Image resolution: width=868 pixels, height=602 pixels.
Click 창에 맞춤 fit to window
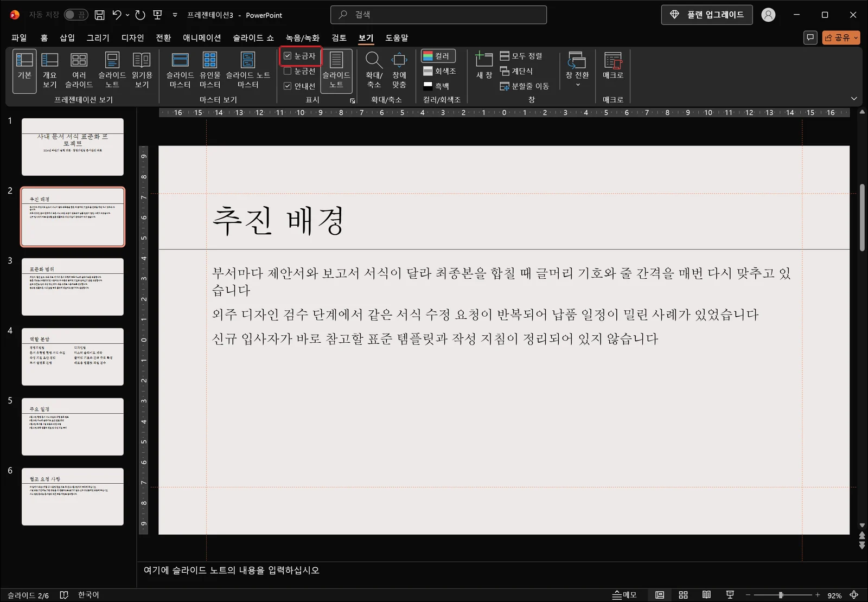[x=399, y=71]
